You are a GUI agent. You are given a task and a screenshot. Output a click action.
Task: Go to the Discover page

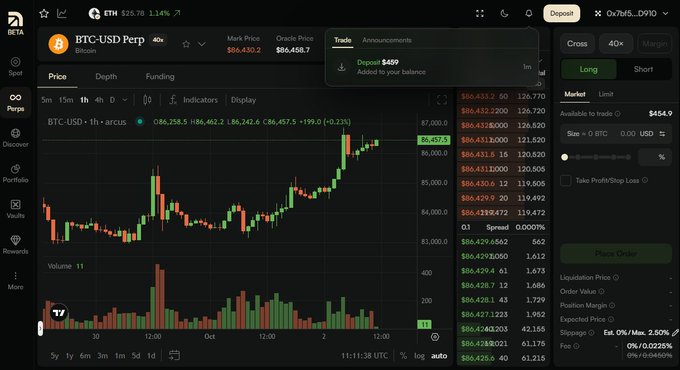pos(15,138)
